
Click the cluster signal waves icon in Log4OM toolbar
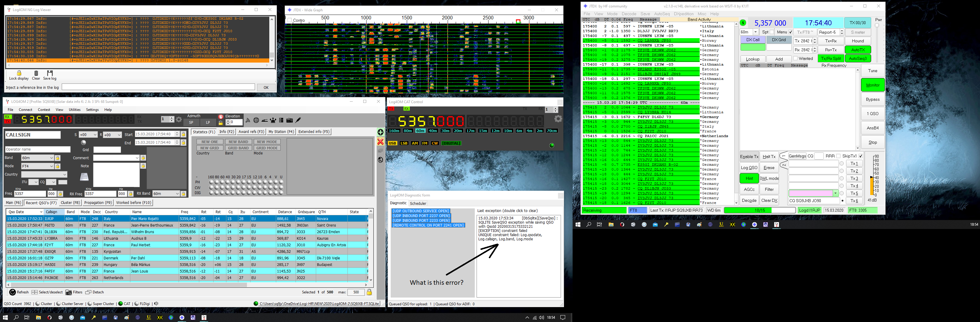click(x=248, y=120)
